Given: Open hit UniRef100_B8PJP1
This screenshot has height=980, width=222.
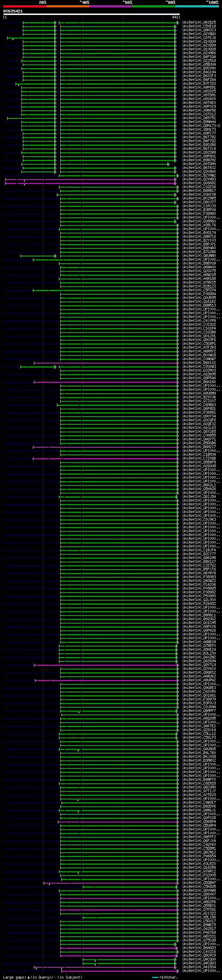Looking at the screenshot, I should (199, 244).
